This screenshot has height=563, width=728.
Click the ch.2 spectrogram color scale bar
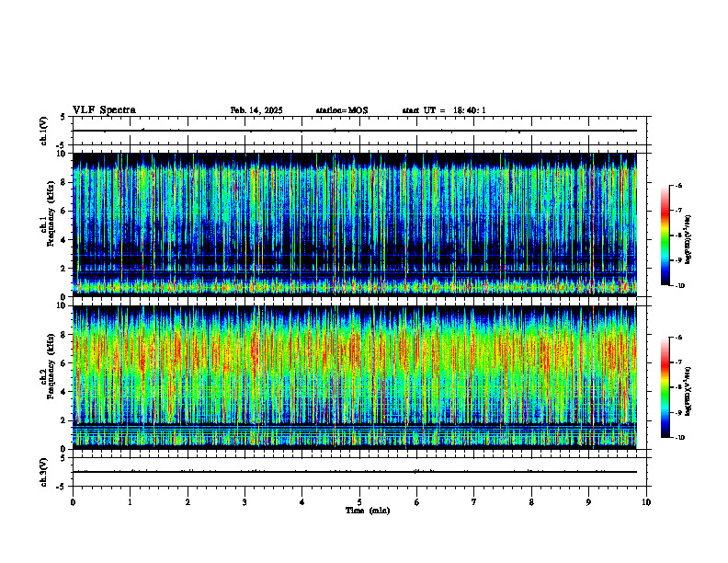[x=665, y=387]
